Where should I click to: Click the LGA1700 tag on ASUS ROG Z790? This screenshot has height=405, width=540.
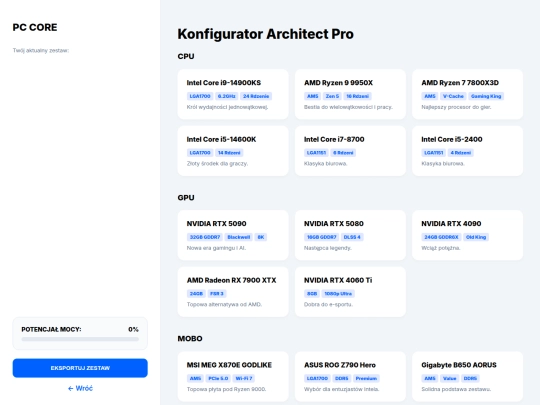pos(317,378)
